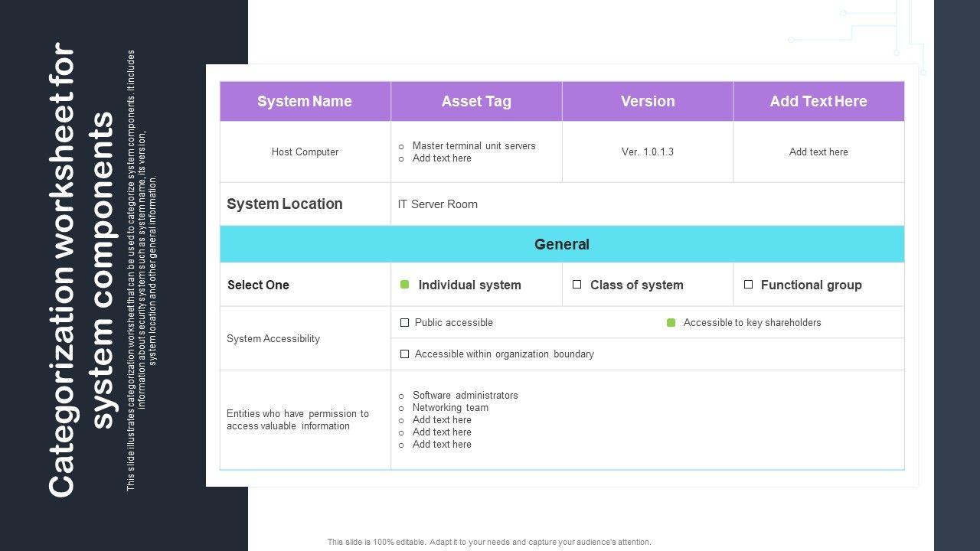Select the Networking team list item
The image size is (980, 551).
450,408
